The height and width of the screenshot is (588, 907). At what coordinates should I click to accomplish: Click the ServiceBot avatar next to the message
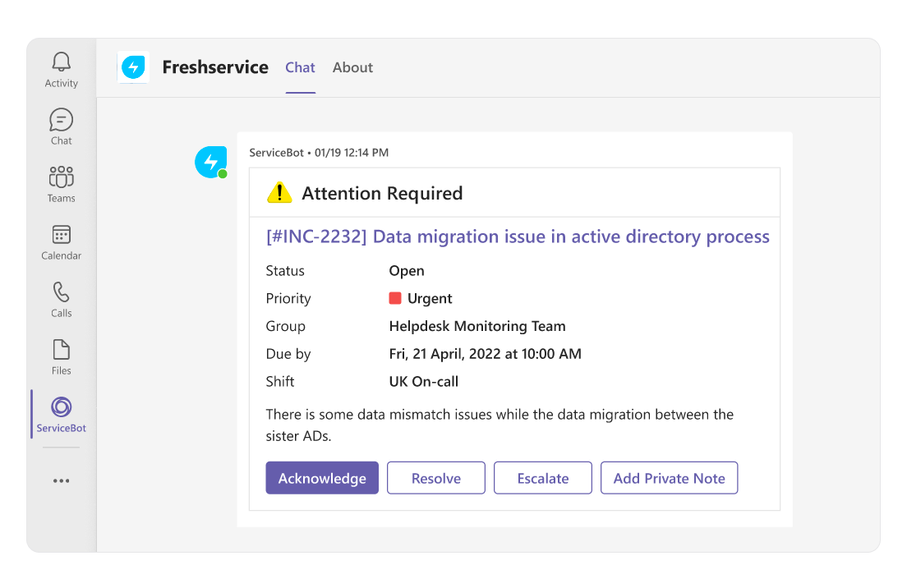pos(210,162)
